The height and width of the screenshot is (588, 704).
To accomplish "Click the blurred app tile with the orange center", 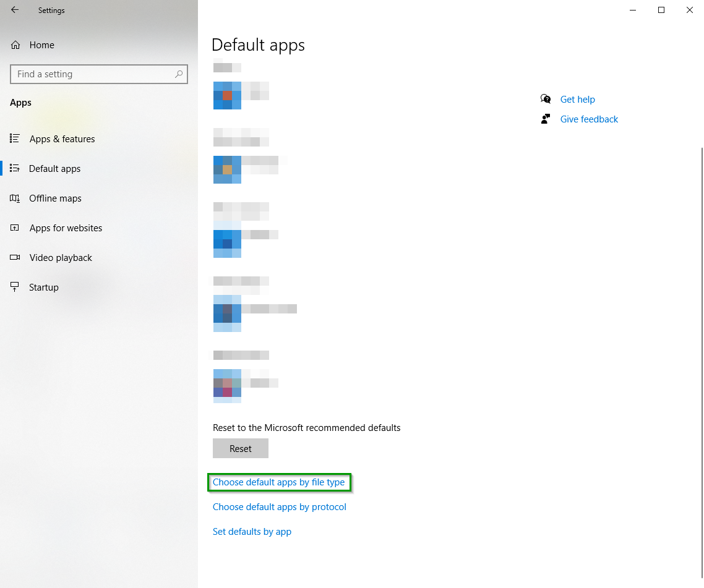I will tap(227, 95).
